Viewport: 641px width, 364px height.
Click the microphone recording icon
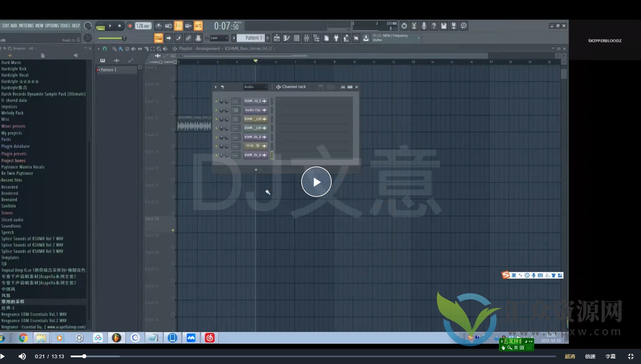click(424, 26)
